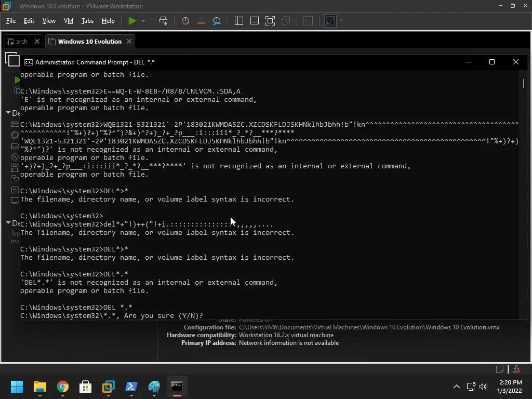Restore down the VMware Workstation window
The height and width of the screenshot is (399, 532).
coord(513,6)
